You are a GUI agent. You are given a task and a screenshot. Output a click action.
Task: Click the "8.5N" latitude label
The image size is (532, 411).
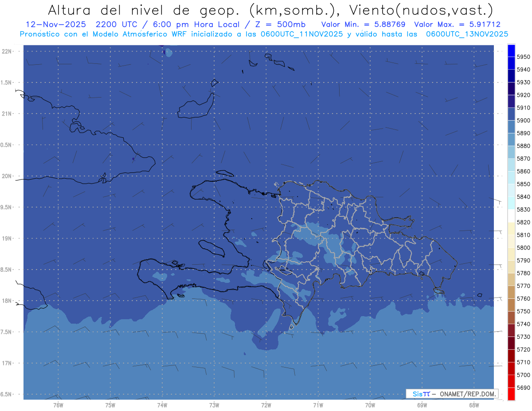tap(6, 270)
